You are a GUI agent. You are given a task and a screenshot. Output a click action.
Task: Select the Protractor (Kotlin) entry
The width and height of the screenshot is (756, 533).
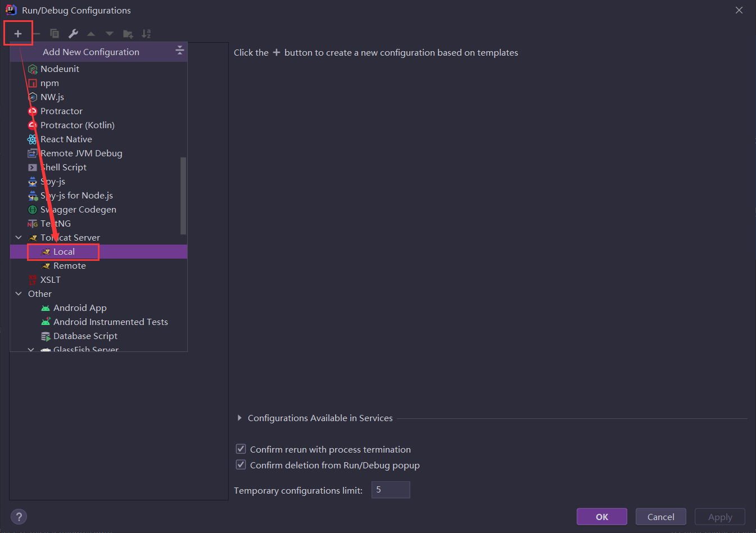98,125
